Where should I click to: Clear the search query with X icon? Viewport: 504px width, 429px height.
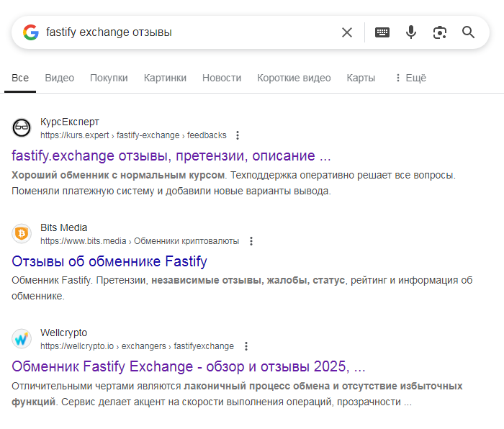347,32
